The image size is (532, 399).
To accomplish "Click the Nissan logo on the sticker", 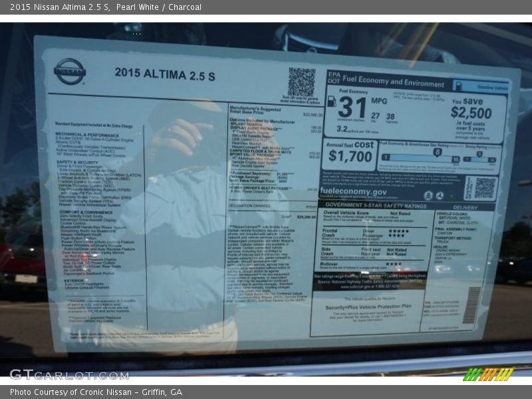I will (x=70, y=71).
